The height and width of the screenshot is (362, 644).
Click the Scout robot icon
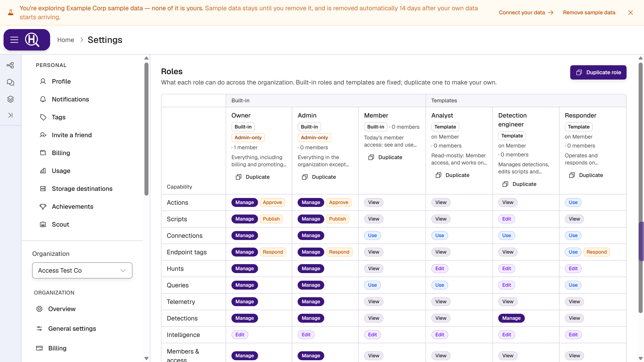[43, 224]
